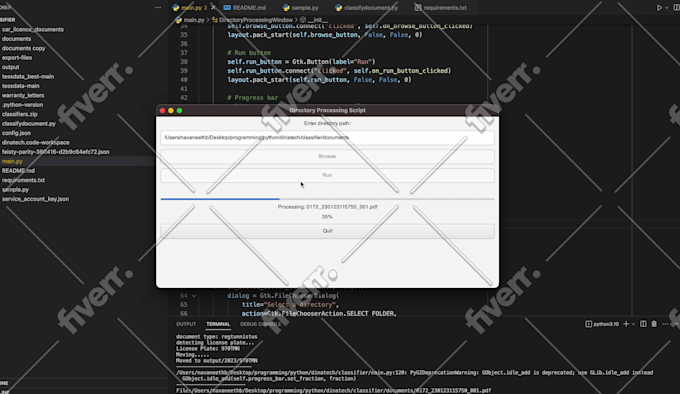Click the 35% progress percentage label
The height and width of the screenshot is (394, 680).
pyautogui.click(x=327, y=217)
